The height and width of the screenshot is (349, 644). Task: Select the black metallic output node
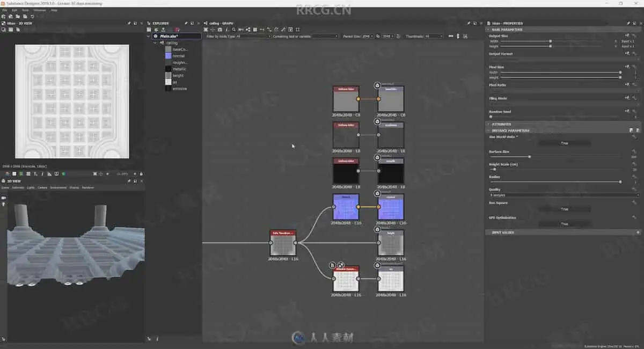click(391, 171)
